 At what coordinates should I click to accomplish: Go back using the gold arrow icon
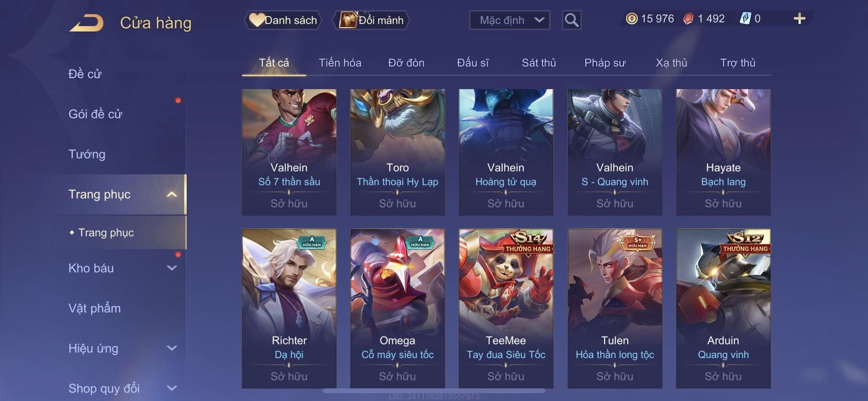pyautogui.click(x=87, y=23)
